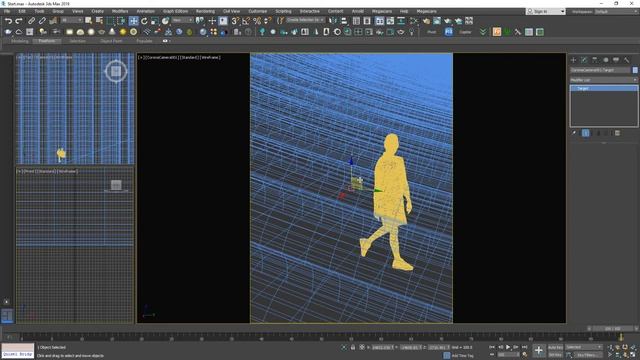Click the Redo arrow icon
The height and width of the screenshot is (360, 640).
pyautogui.click(x=19, y=21)
